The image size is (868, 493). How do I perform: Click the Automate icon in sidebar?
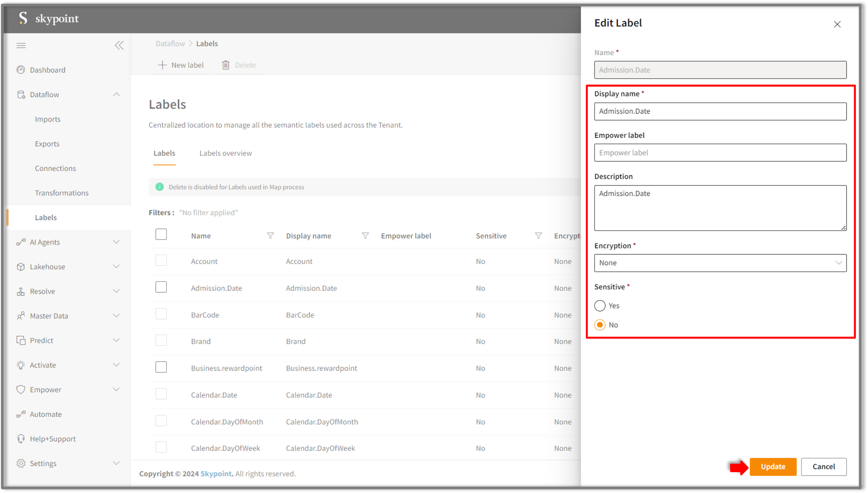[20, 414]
